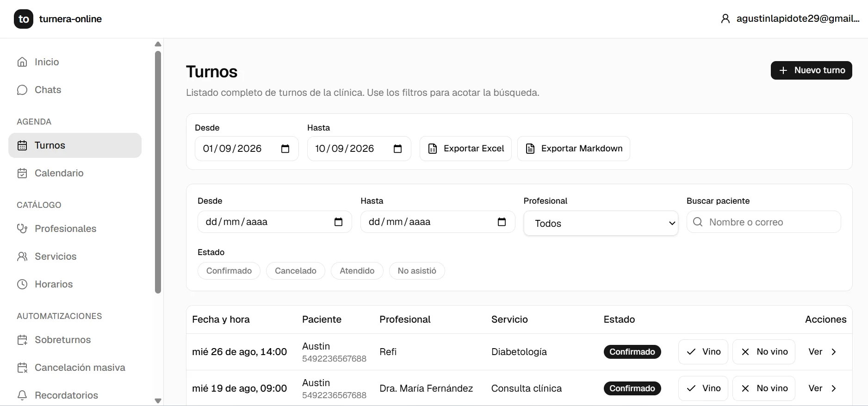Click the sidebar scroll down arrow
Image resolution: width=868 pixels, height=406 pixels.
pyautogui.click(x=158, y=401)
